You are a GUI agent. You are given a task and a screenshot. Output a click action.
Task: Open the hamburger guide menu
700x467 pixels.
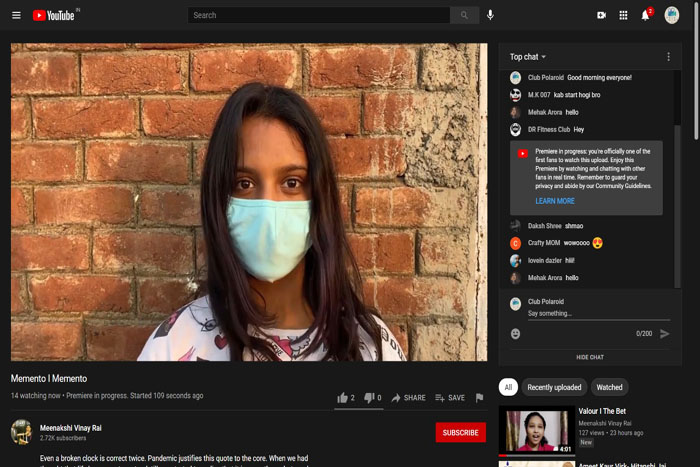point(16,16)
